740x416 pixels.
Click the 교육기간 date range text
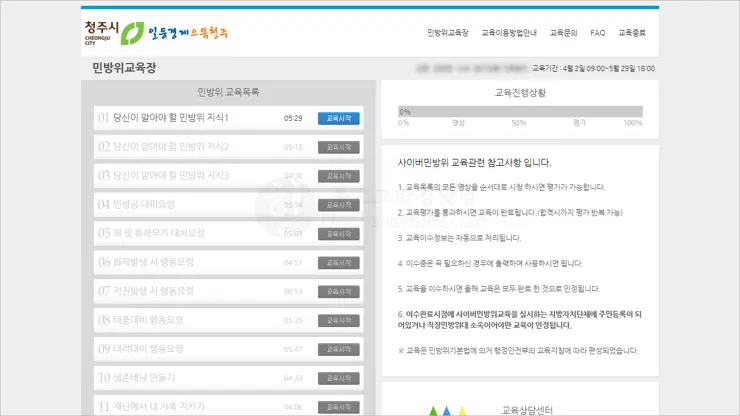[x=594, y=68]
